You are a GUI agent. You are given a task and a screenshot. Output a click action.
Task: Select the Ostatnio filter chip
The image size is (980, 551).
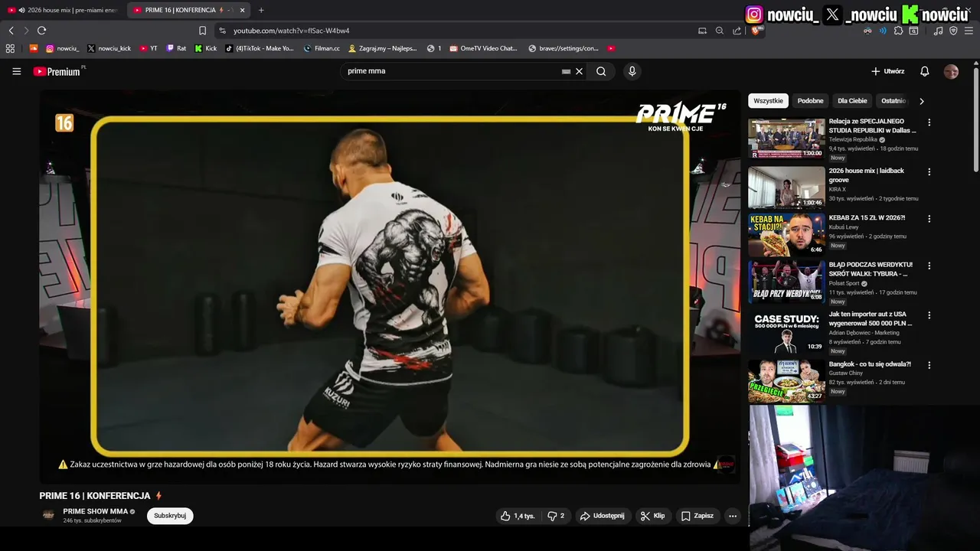tap(893, 101)
